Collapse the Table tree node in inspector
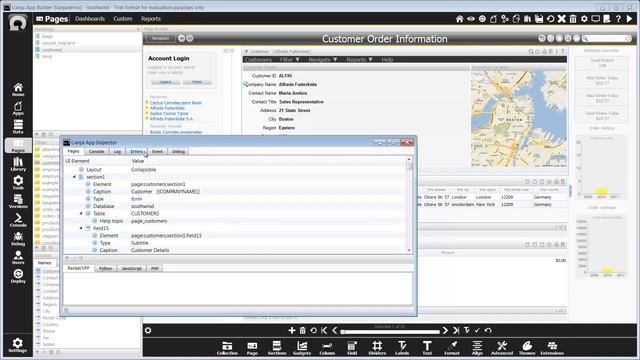Screen dimensions: 640x360 (x=81, y=213)
